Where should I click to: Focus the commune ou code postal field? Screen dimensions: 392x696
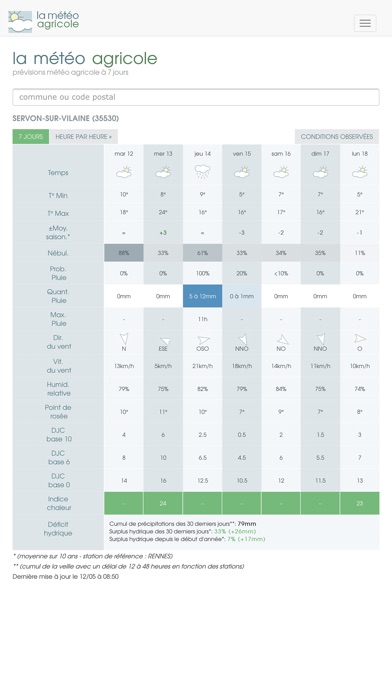196,97
